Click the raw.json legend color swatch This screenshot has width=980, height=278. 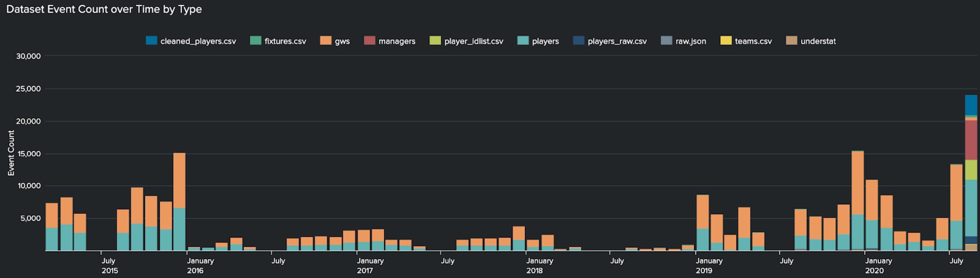tap(667, 41)
